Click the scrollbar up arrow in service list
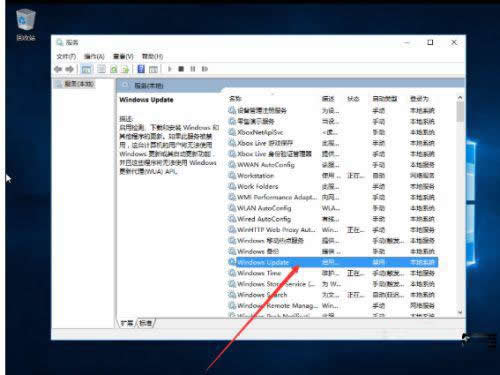 [460, 98]
